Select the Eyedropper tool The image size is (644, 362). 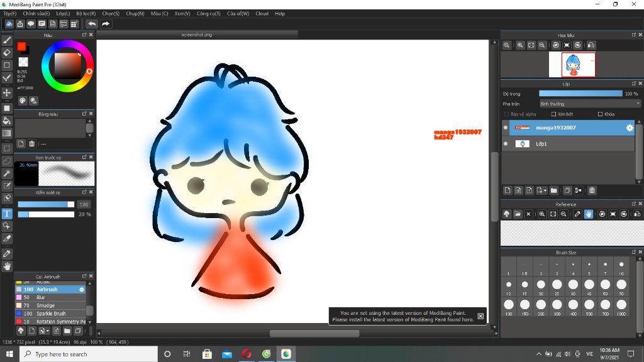(7, 254)
